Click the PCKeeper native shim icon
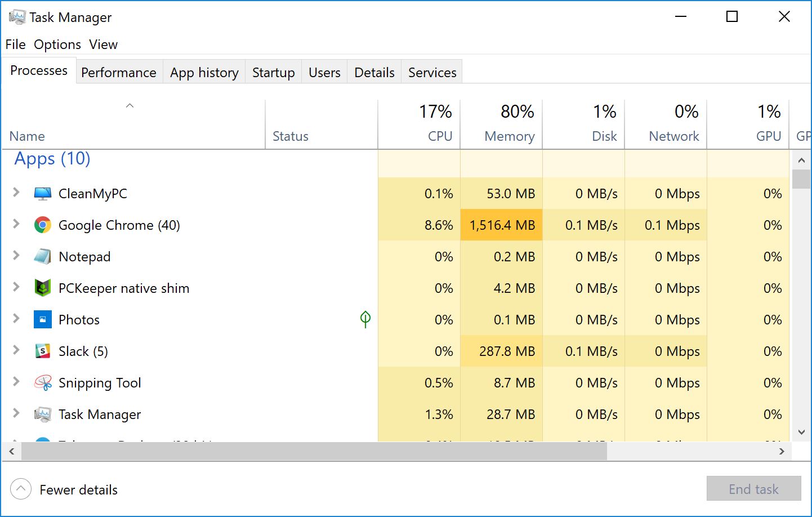 coord(43,288)
